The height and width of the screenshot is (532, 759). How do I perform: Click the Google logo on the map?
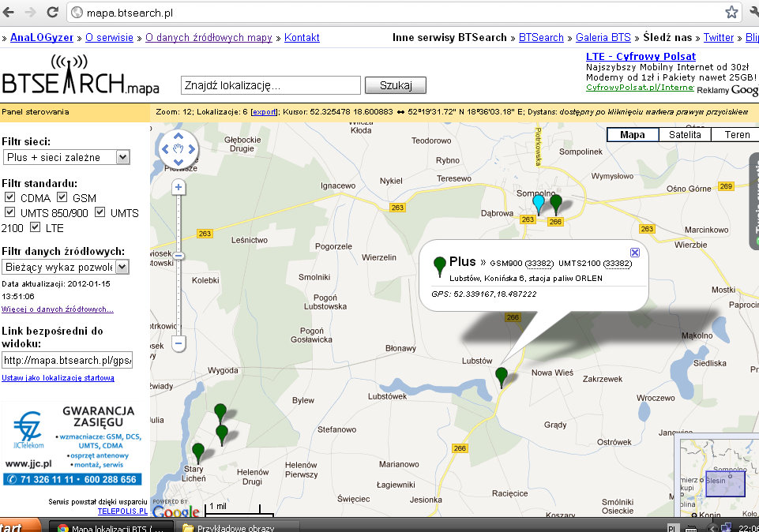176,511
